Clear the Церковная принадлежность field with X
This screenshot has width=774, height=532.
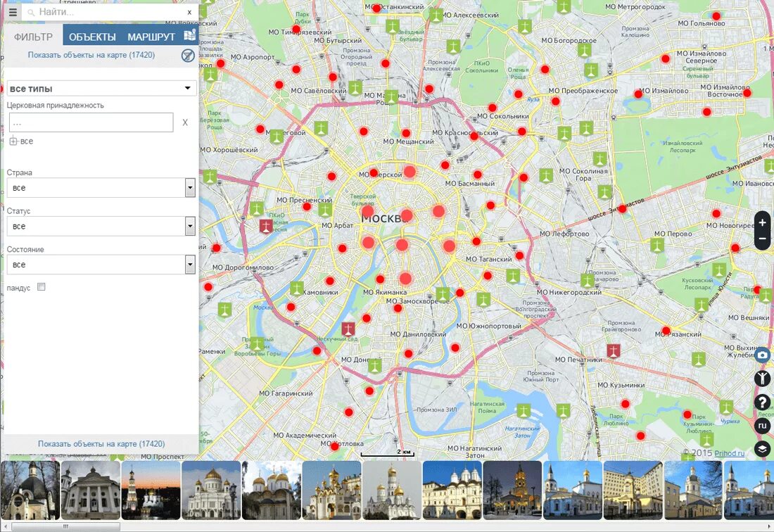(185, 122)
